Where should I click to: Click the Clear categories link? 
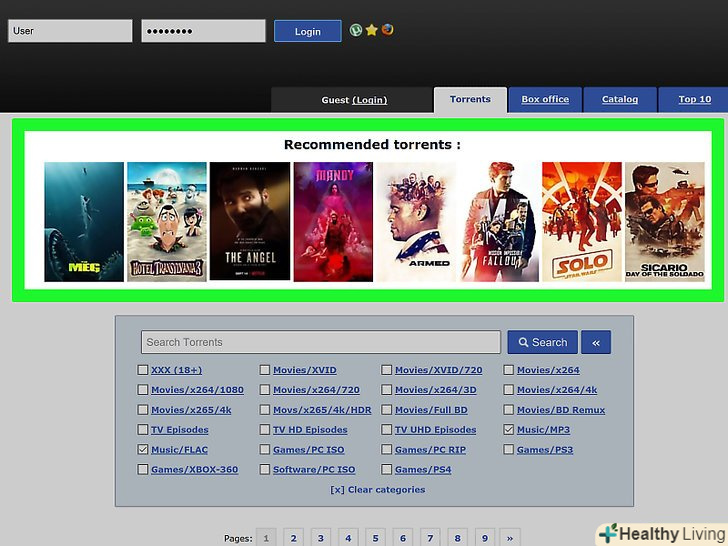pyautogui.click(x=378, y=490)
